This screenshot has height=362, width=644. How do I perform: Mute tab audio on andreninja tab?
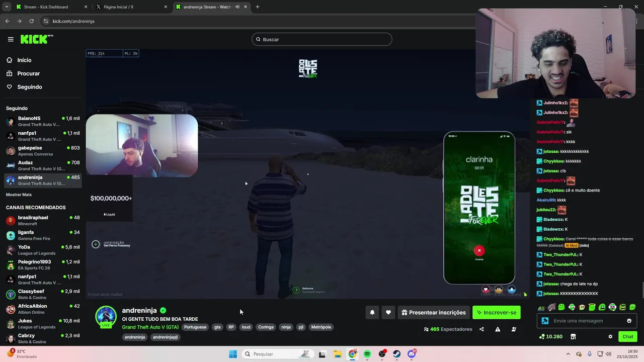tap(237, 7)
